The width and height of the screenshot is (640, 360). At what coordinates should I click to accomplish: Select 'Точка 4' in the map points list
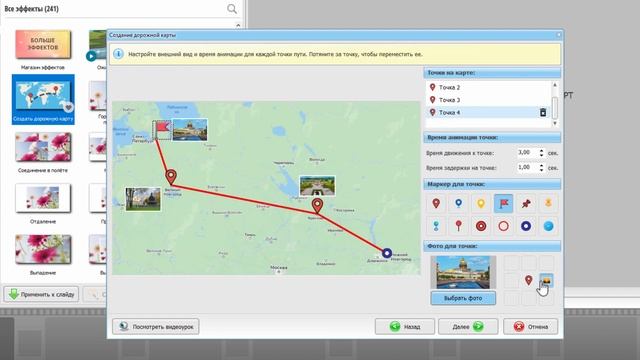click(x=488, y=112)
